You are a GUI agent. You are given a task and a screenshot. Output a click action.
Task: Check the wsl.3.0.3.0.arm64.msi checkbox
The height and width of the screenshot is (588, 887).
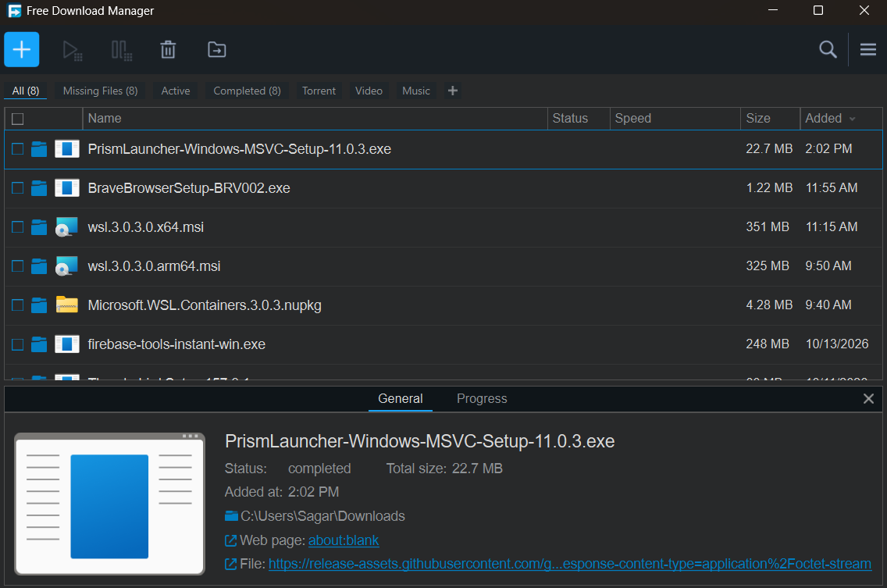[17, 266]
